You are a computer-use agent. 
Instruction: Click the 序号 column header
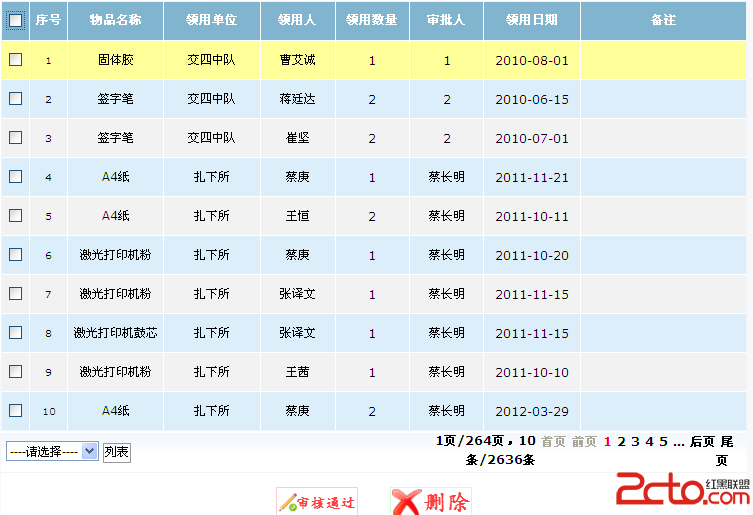point(49,20)
